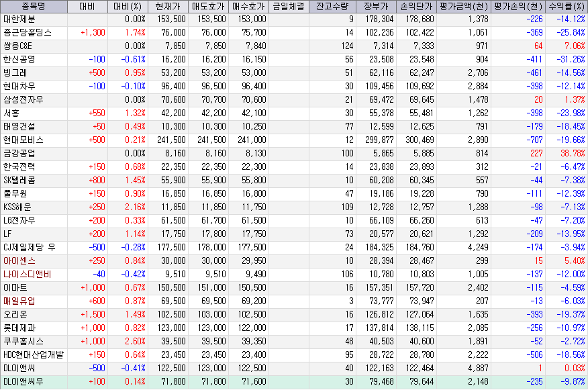Click the 잔고수량 column header
Viewport: 588px width, 390px height.
point(332,6)
